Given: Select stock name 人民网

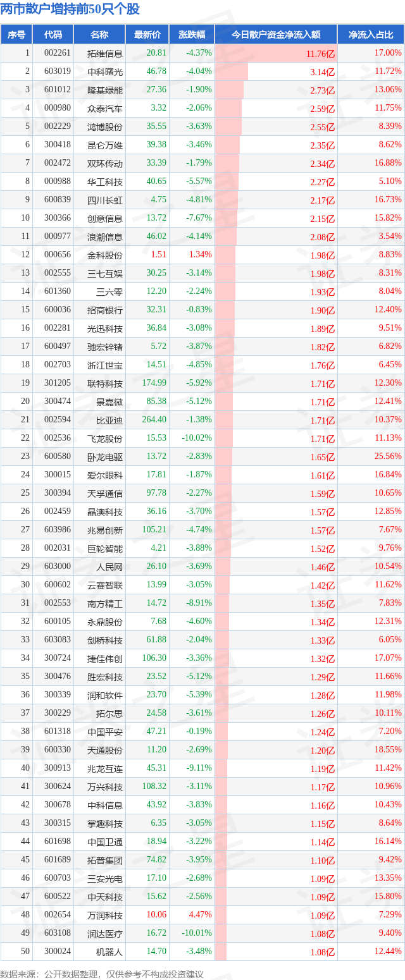Looking at the screenshot, I should coord(109,567).
